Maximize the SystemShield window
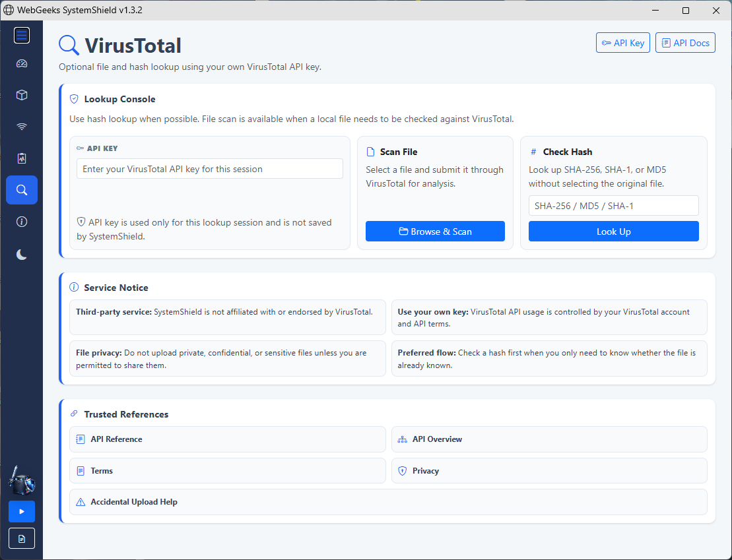The width and height of the screenshot is (732, 560). pos(686,11)
